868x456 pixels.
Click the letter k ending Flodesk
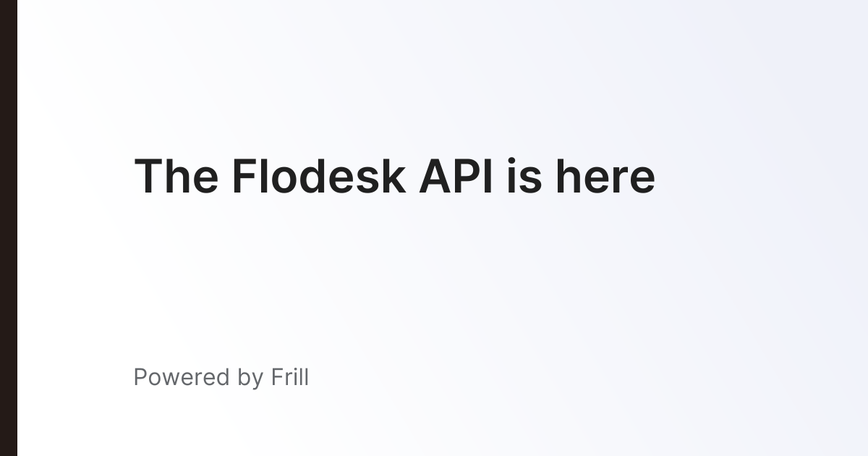click(394, 177)
